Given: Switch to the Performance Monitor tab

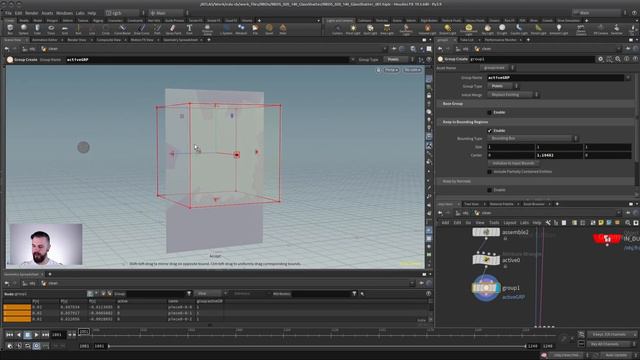Looking at the screenshot, I should (x=501, y=40).
